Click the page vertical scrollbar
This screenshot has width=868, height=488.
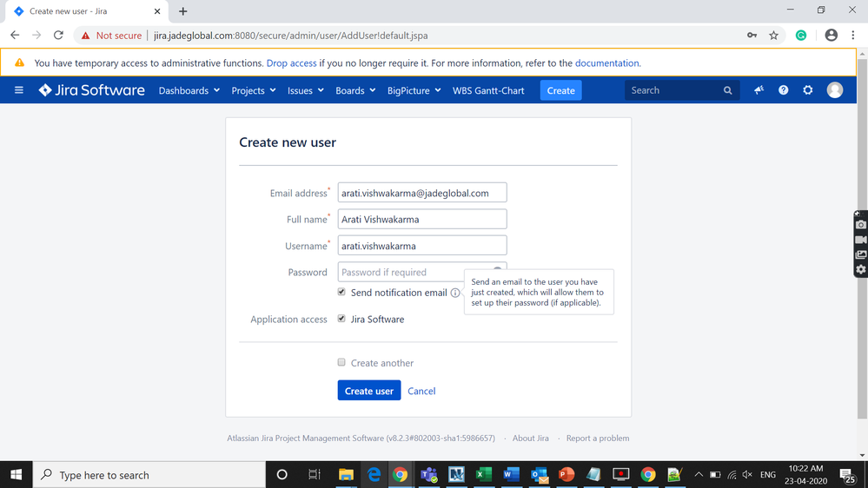point(863,238)
